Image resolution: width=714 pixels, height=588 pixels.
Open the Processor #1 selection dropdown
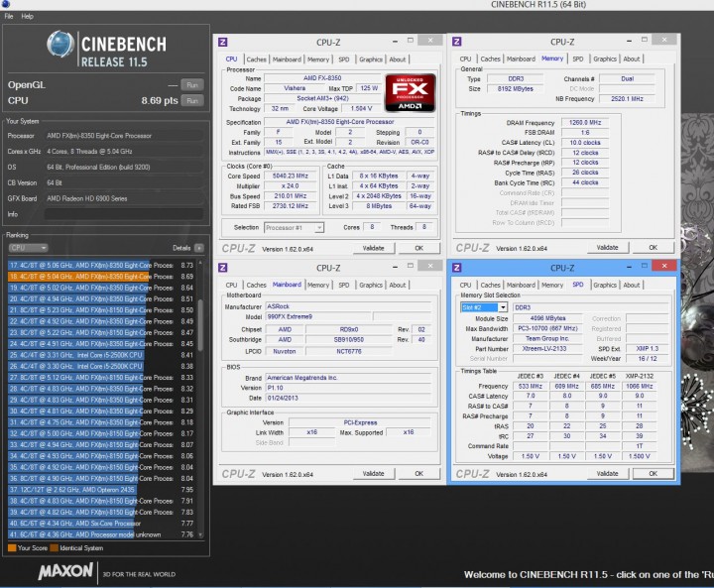[x=295, y=227]
